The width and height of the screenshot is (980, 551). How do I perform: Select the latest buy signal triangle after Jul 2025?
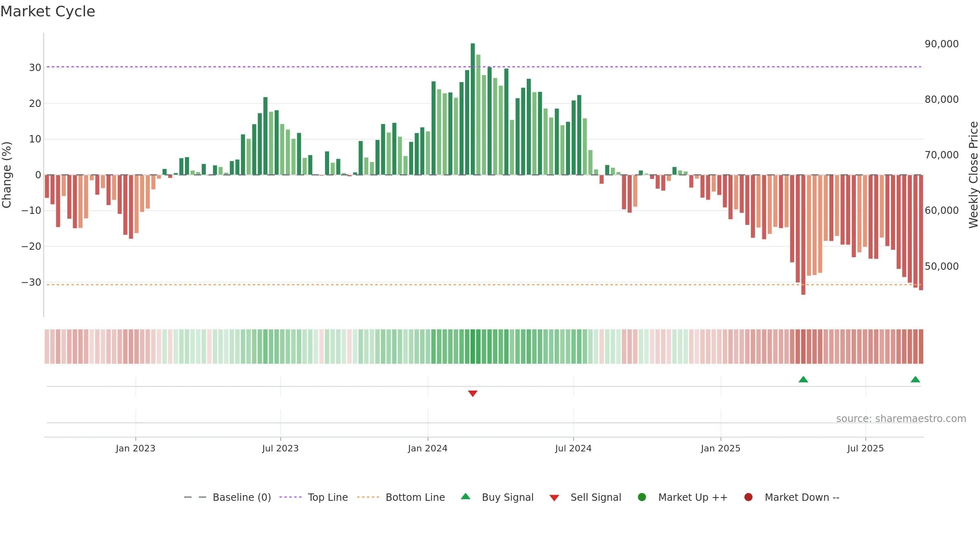[x=915, y=380]
